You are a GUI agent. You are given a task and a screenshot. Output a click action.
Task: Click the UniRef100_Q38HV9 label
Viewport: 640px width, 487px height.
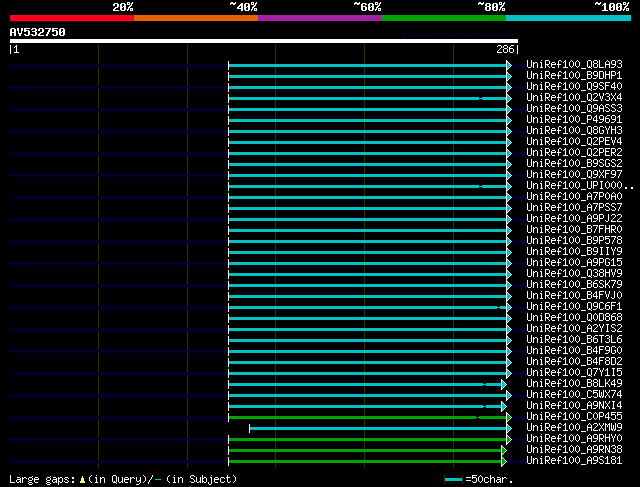(x=574, y=274)
